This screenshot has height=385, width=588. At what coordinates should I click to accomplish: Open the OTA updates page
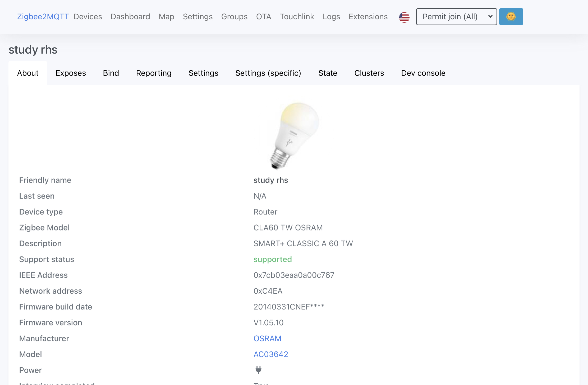click(x=264, y=17)
